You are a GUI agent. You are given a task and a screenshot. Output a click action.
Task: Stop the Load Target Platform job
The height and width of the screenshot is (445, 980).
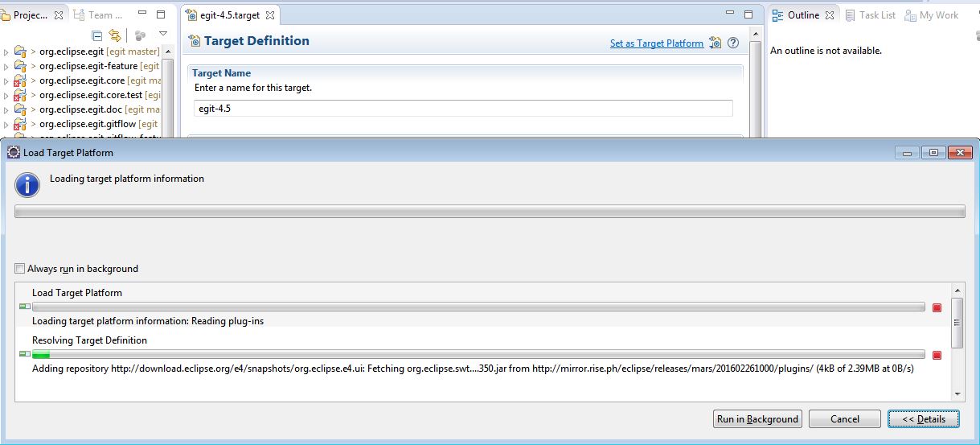(937, 307)
